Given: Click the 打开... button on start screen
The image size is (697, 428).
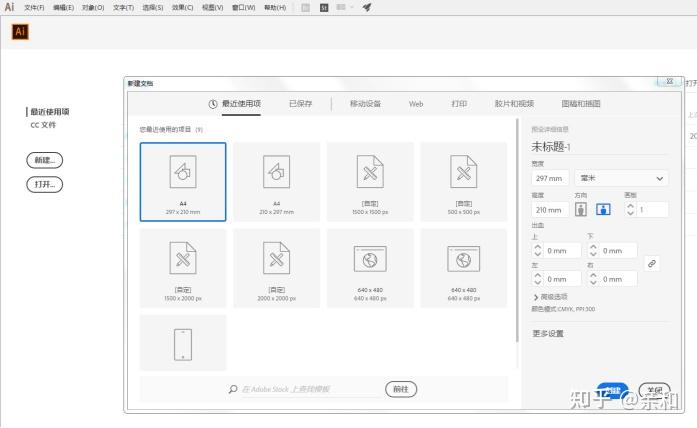Looking at the screenshot, I should 44,184.
